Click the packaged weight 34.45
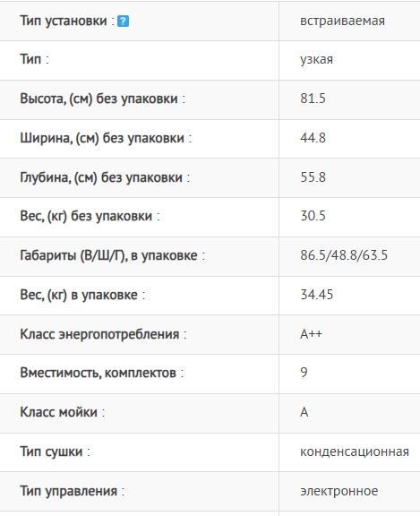This screenshot has height=516, width=420. click(316, 294)
